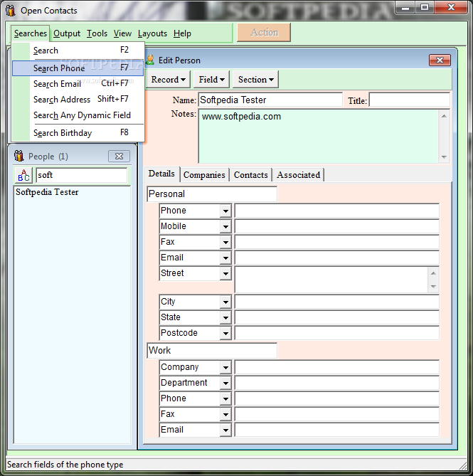Click the Action button

click(x=264, y=33)
